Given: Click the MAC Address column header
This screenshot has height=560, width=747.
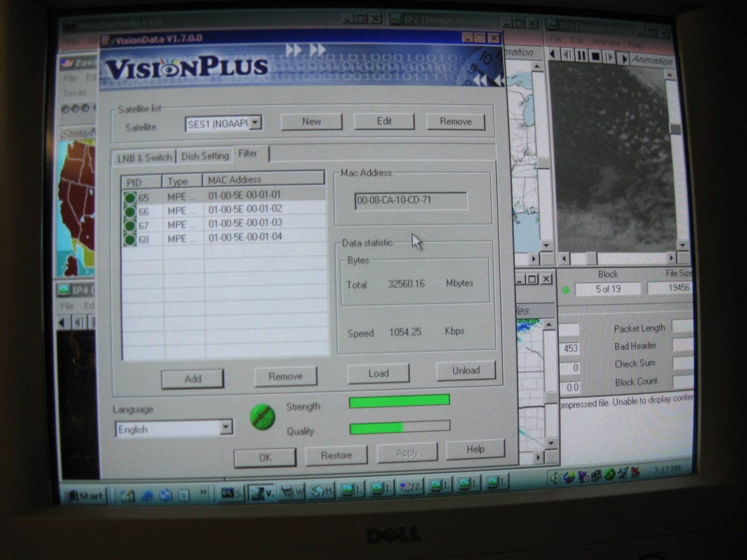Looking at the screenshot, I should point(264,179).
